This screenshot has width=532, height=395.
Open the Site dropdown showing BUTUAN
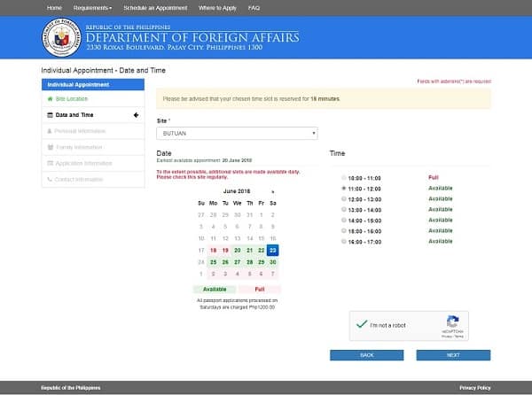click(x=237, y=134)
